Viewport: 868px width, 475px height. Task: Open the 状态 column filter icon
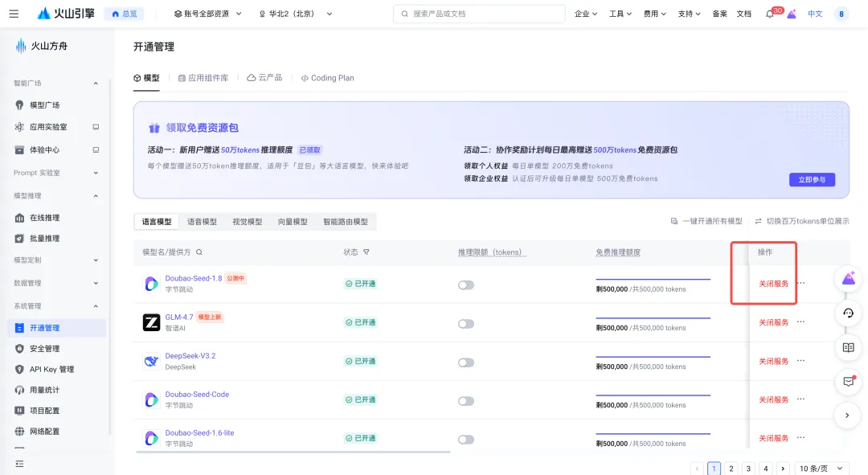[366, 252]
